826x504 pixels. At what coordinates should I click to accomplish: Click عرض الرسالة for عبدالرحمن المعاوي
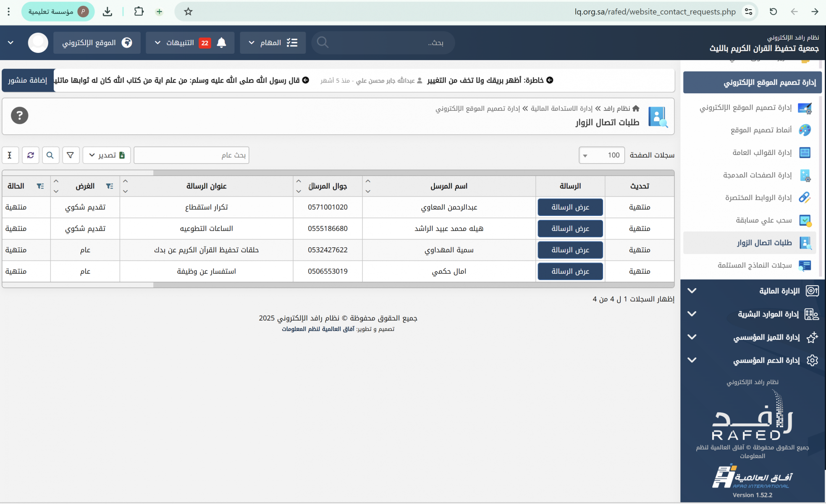click(x=570, y=207)
